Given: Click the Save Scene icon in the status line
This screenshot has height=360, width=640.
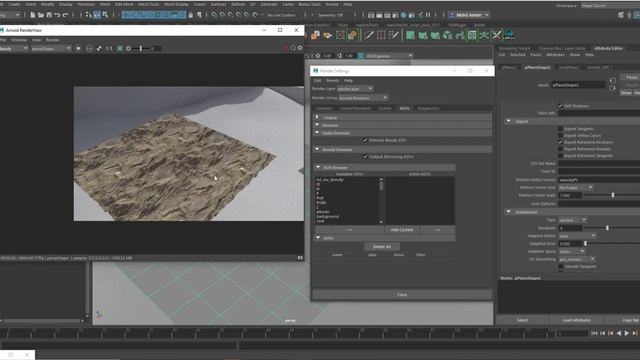Looking at the screenshot, I should [49, 15].
